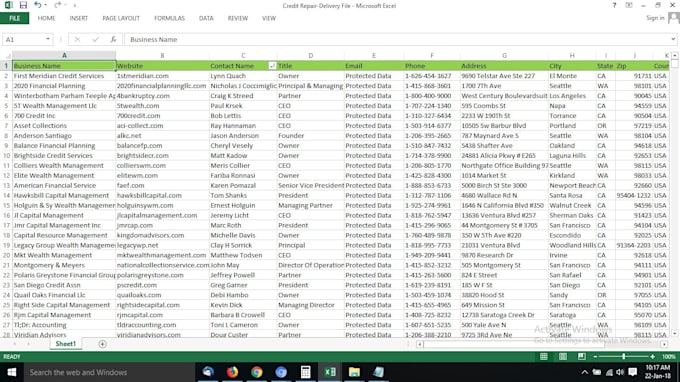Select the Sheet1 tab

65,344
